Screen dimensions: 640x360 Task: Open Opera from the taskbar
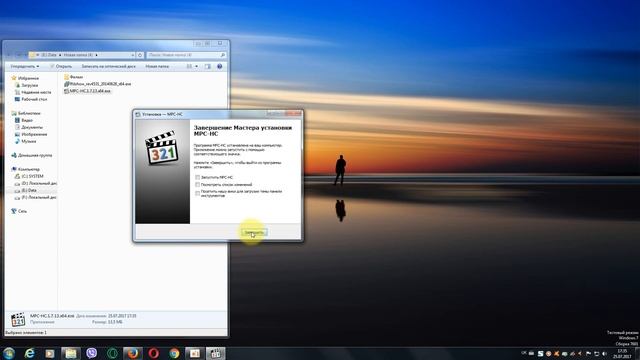(x=154, y=353)
